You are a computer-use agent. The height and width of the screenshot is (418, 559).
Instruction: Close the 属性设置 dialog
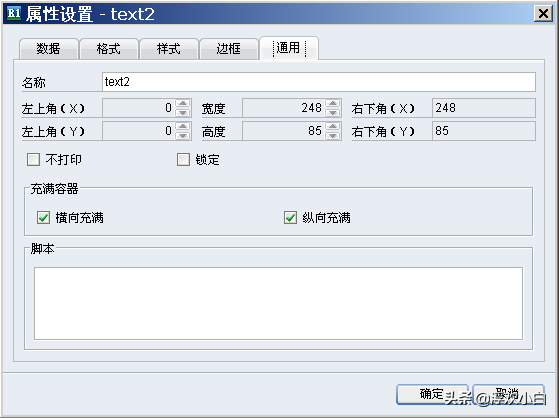point(543,14)
